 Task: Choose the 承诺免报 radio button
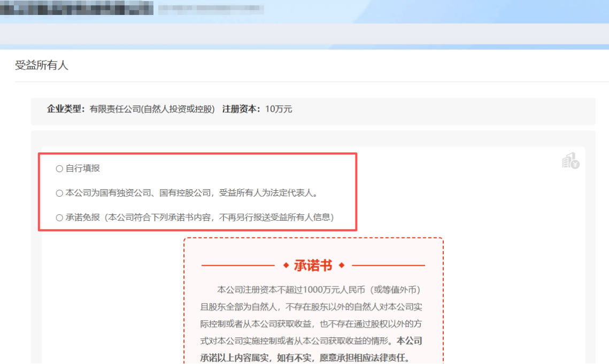coord(59,218)
